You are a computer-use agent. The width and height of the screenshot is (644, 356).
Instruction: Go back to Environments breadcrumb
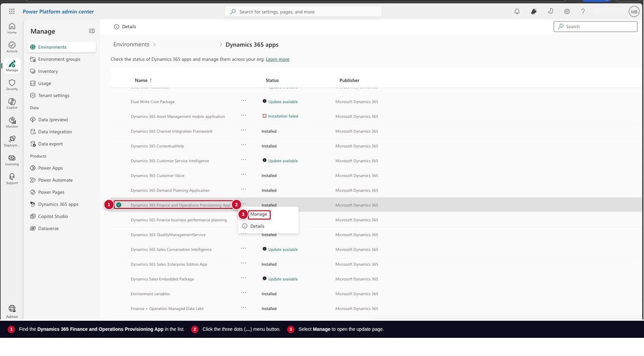coord(131,44)
